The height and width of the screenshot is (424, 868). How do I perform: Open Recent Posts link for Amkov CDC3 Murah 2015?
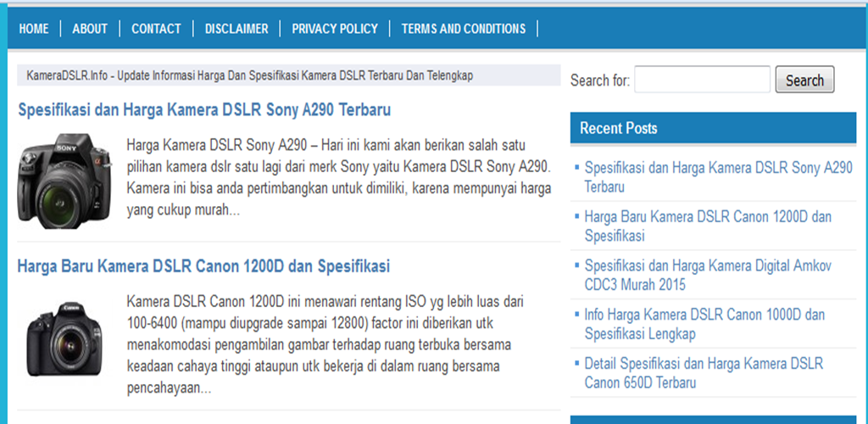click(x=708, y=275)
